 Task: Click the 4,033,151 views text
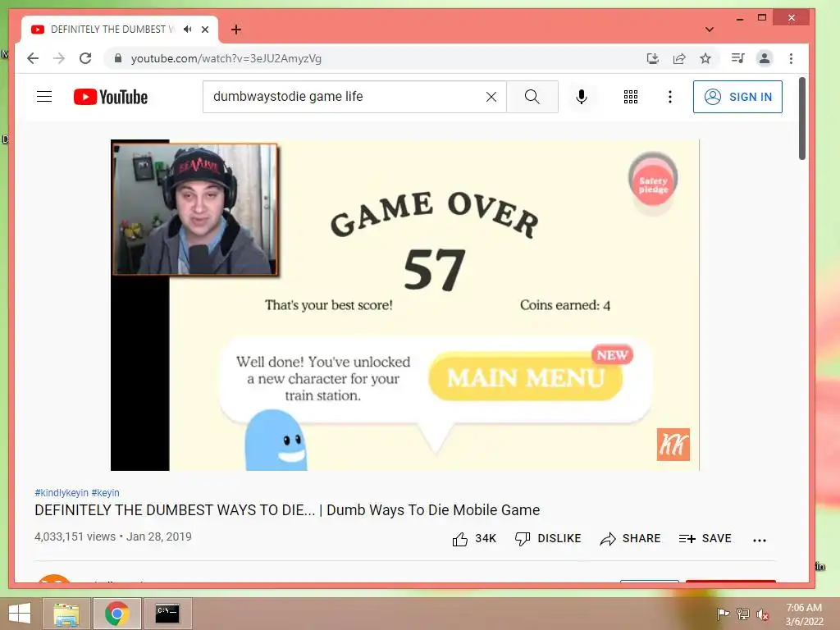75,536
